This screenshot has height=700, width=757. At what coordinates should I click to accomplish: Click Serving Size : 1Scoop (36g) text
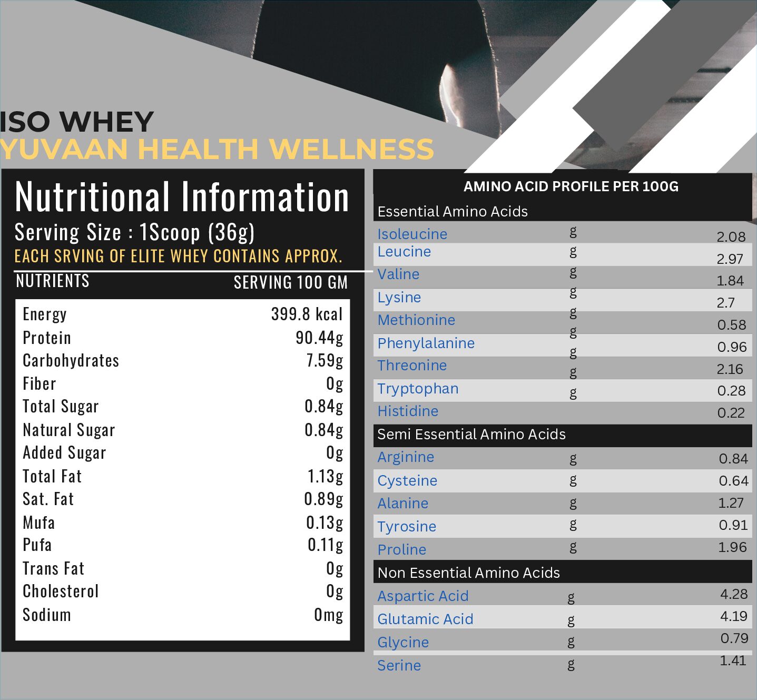pos(135,232)
